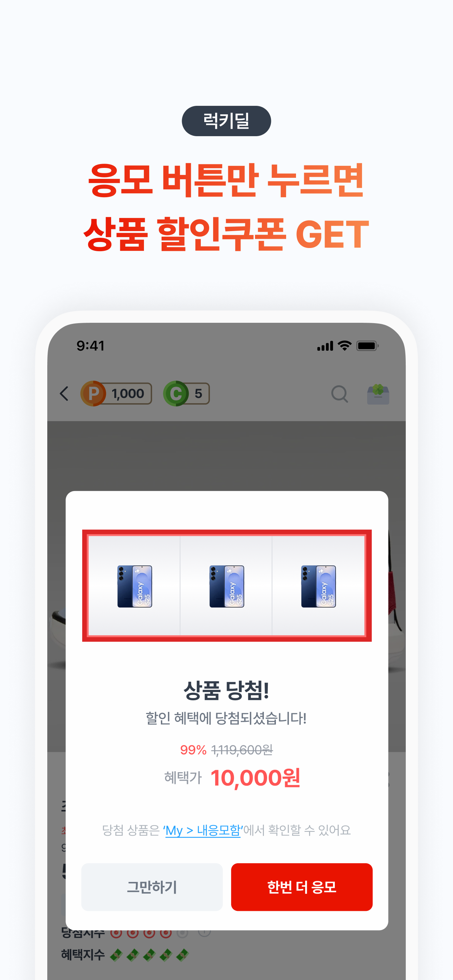The width and height of the screenshot is (453, 980).
Task: Click the 한번 더 응모 button
Action: [302, 887]
